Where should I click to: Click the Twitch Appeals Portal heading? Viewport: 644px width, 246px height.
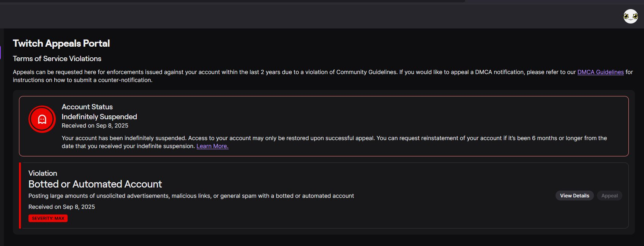coord(61,44)
